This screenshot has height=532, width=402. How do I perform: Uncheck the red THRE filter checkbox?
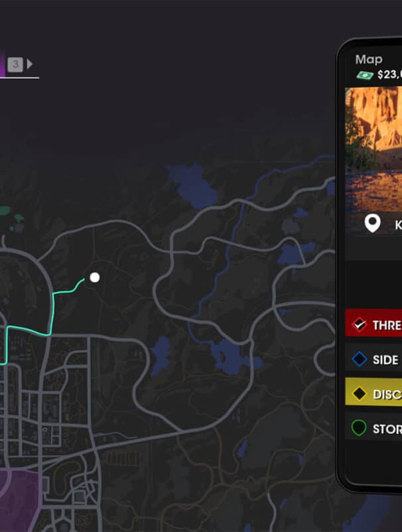[359, 324]
